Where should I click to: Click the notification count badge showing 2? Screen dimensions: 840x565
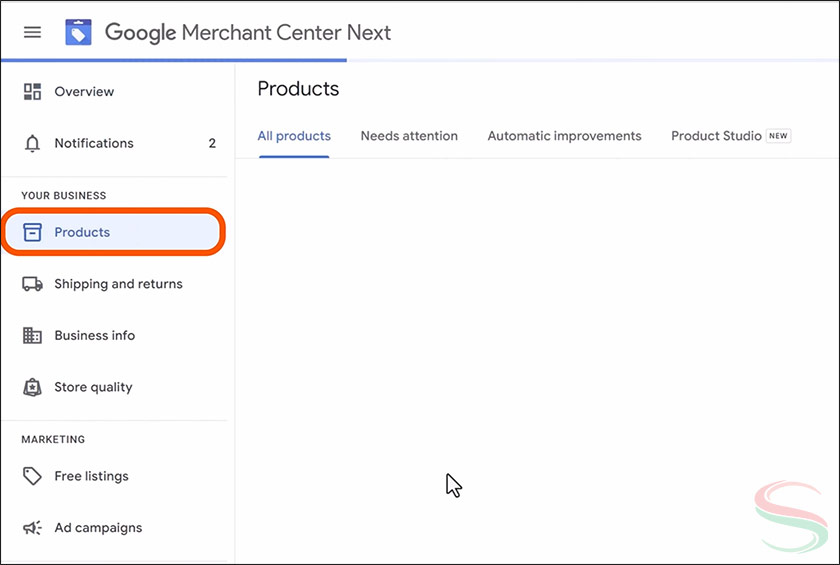click(212, 143)
